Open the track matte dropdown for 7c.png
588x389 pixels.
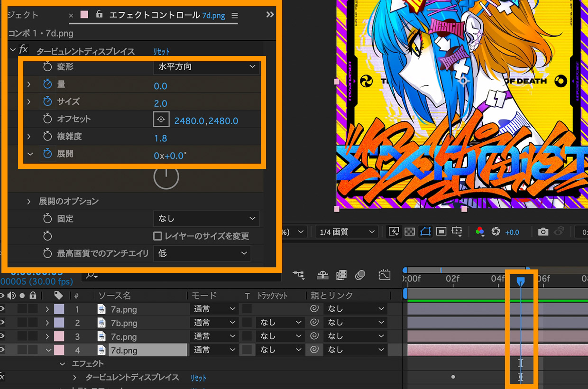[280, 336]
